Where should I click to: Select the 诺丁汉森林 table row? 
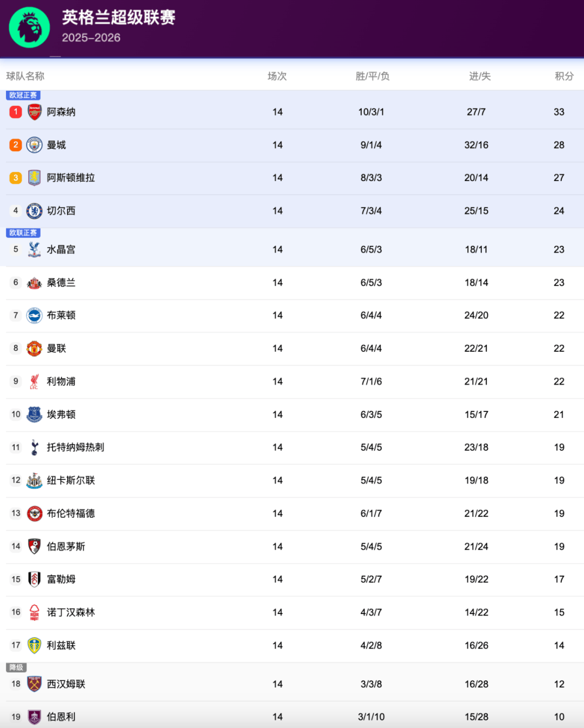pyautogui.click(x=292, y=612)
